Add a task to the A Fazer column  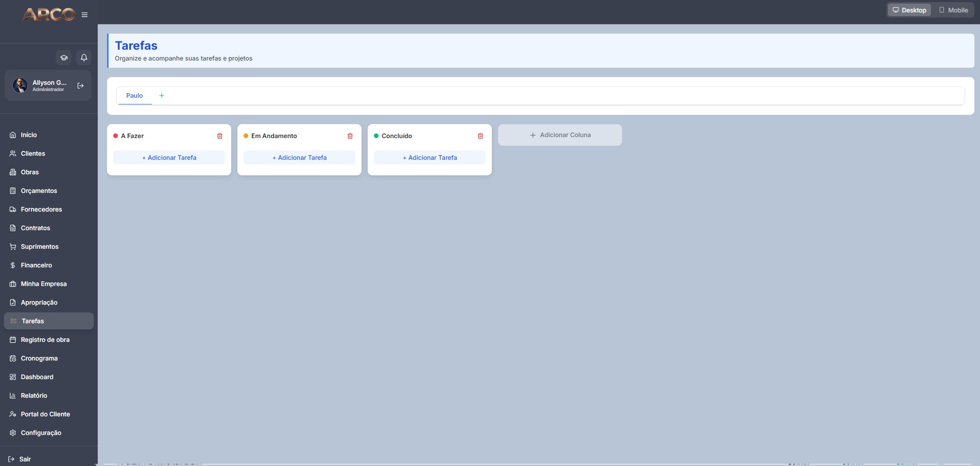[x=169, y=158]
